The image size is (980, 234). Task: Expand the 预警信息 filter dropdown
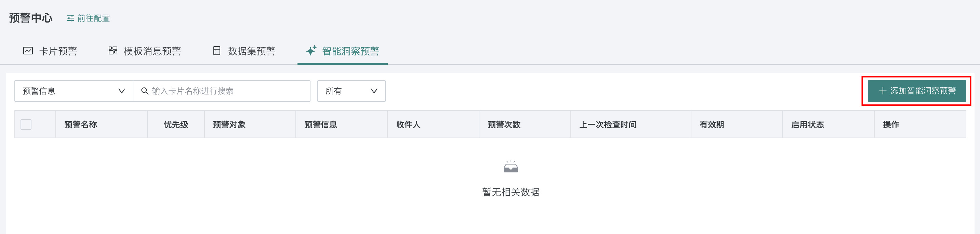click(74, 91)
